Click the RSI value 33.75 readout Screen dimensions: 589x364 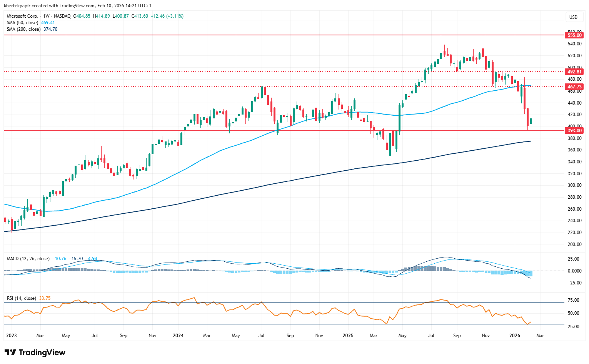[x=45, y=298]
